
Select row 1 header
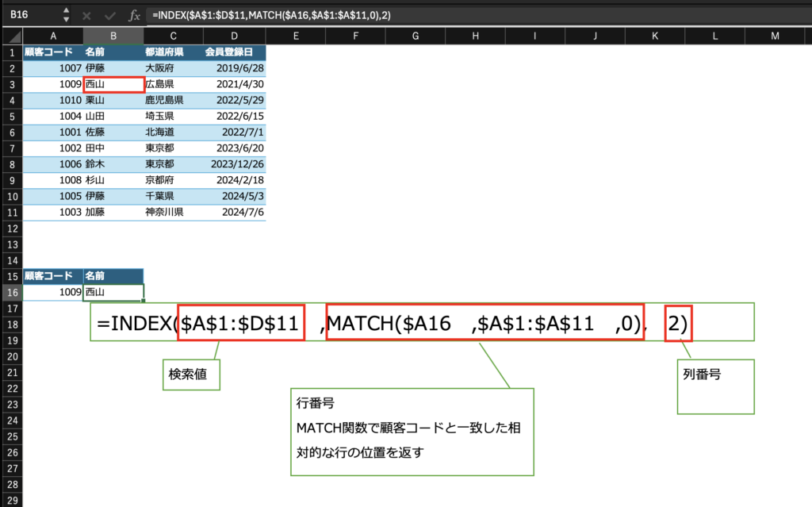(x=11, y=52)
